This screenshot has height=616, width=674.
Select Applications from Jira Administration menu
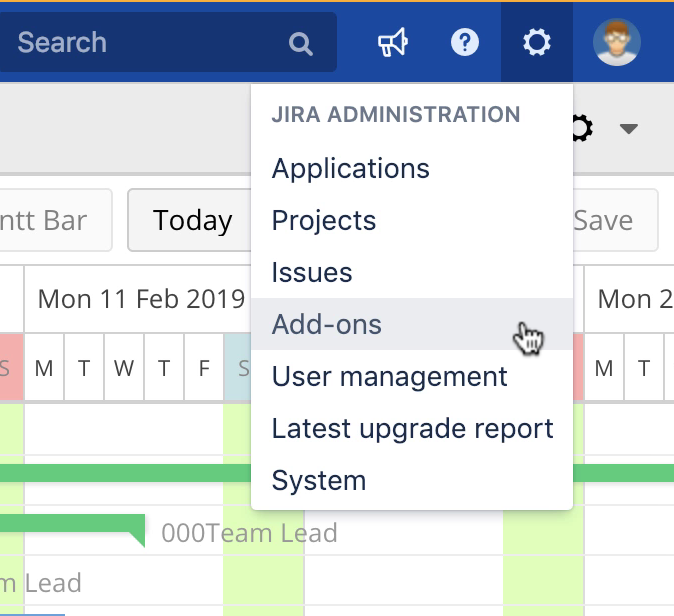(351, 168)
